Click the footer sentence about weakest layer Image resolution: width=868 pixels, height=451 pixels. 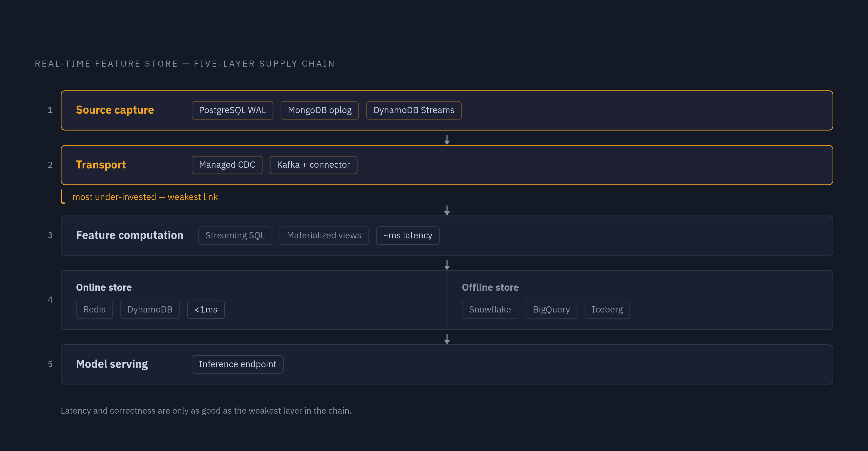pos(206,410)
